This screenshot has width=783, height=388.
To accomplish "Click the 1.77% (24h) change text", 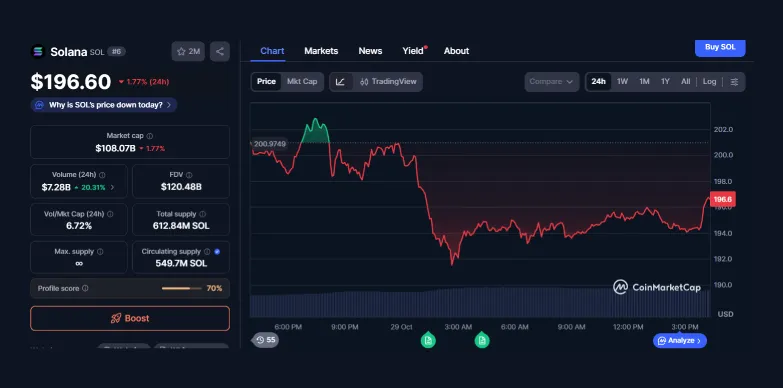I will coord(147,82).
